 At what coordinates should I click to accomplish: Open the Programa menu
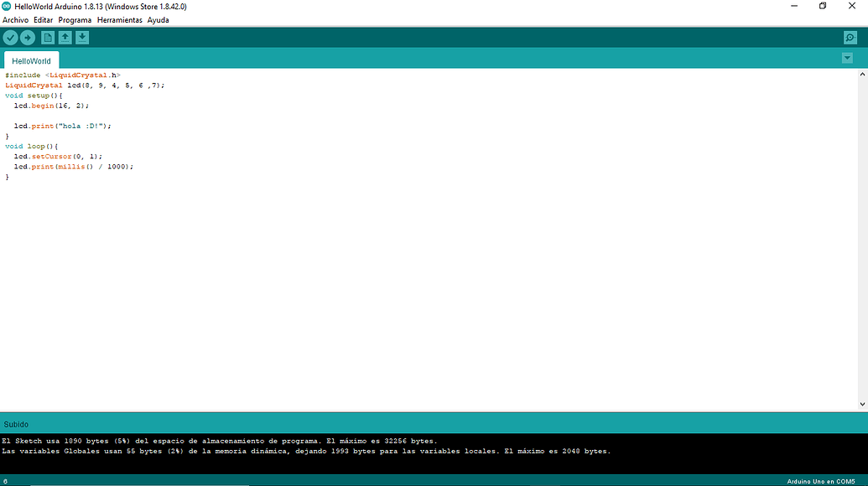tap(75, 19)
